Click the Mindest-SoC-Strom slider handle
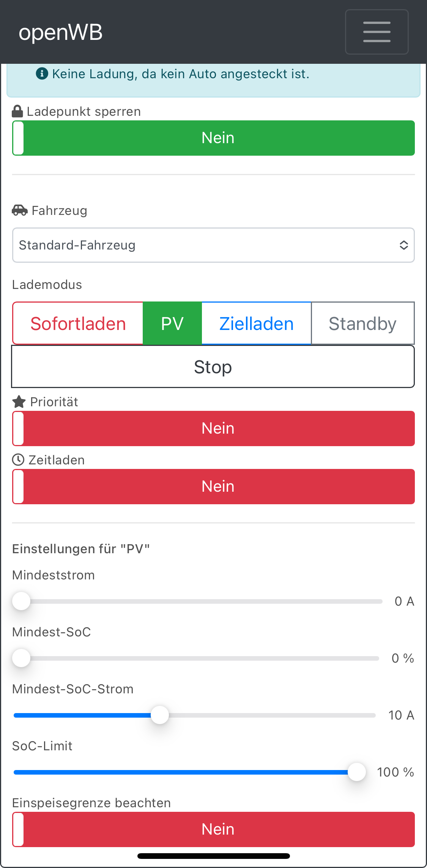 point(160,715)
